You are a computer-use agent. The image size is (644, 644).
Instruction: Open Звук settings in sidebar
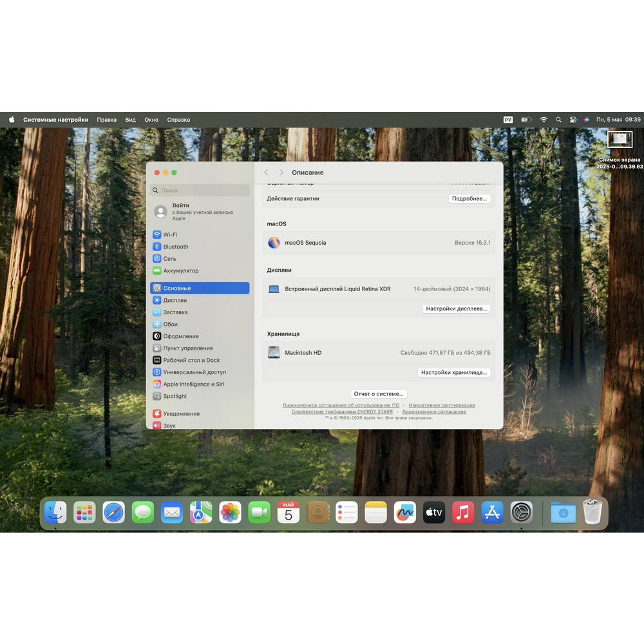[x=200, y=426]
